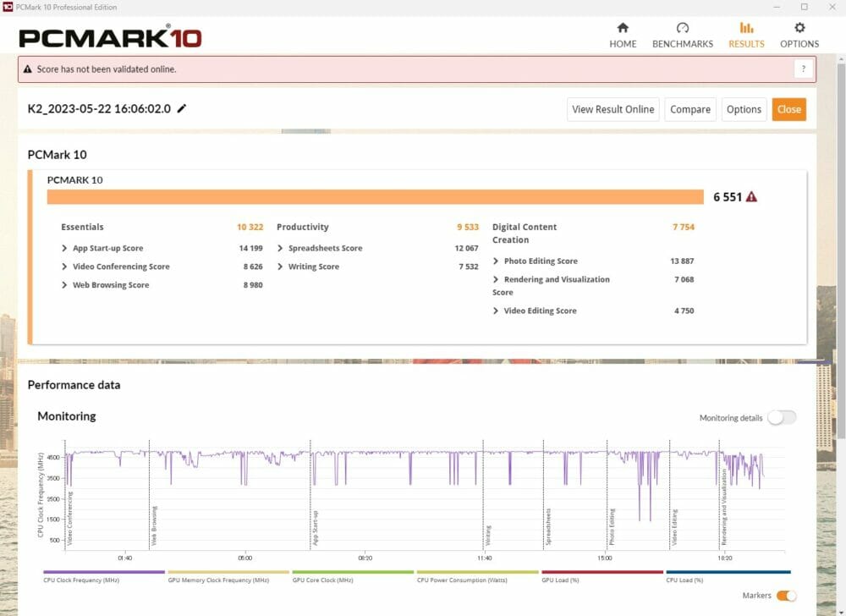Expand the Spreadsheets Score row

coord(280,249)
